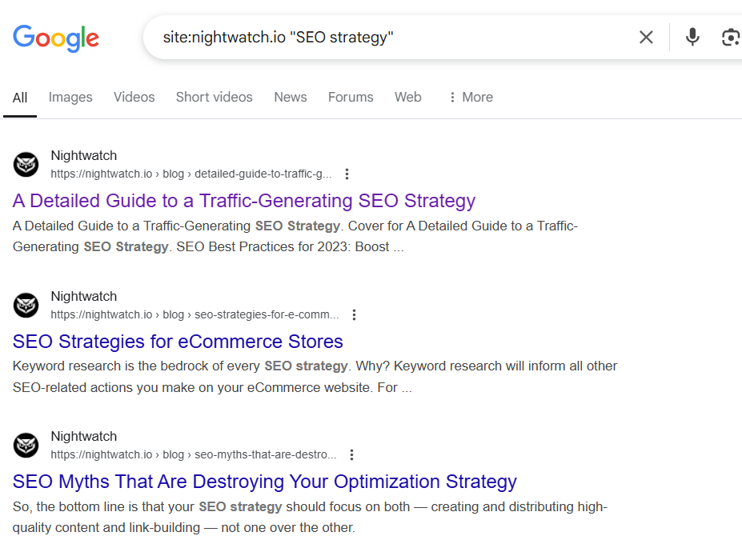Image resolution: width=742 pixels, height=560 pixels.
Task: Click inside the search input field
Action: click(360, 37)
